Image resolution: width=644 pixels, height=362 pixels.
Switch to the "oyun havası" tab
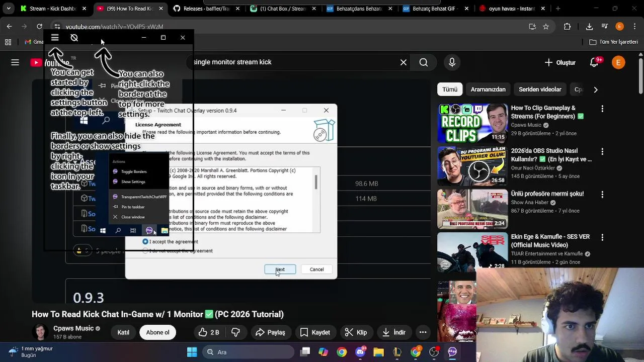pos(512,9)
